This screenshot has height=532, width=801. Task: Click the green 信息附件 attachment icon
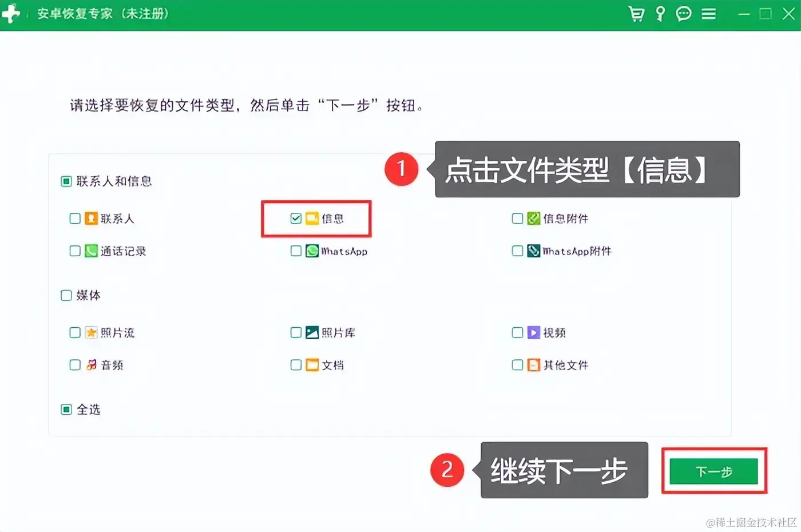(x=533, y=219)
